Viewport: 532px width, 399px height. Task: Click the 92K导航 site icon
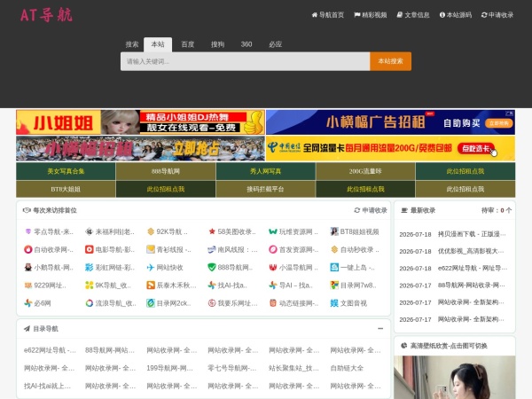[x=151, y=231]
